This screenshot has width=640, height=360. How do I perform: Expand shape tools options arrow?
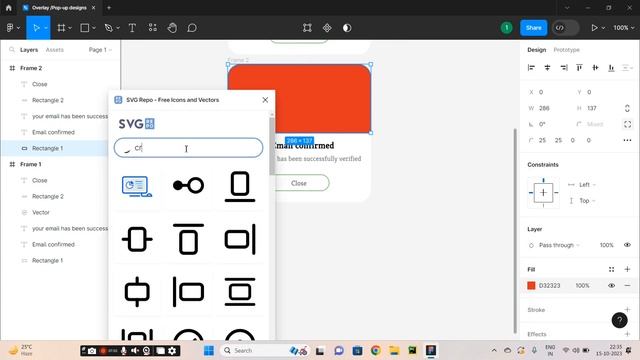93,28
